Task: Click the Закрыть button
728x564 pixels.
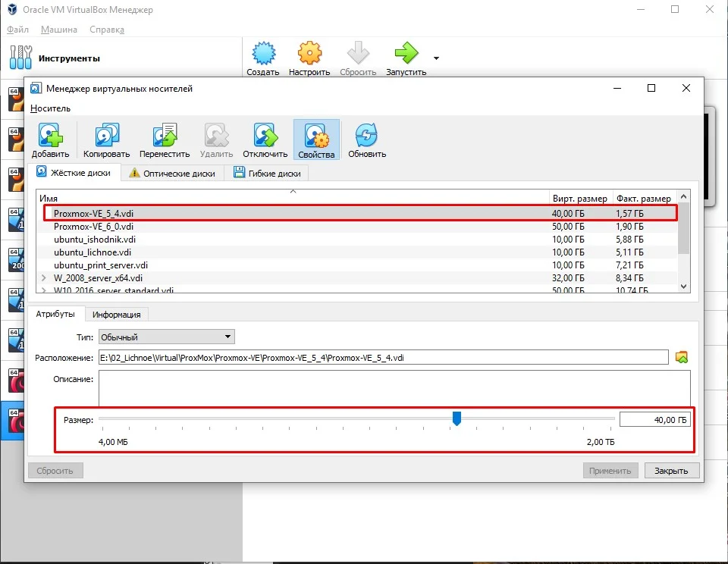Action: coord(671,471)
